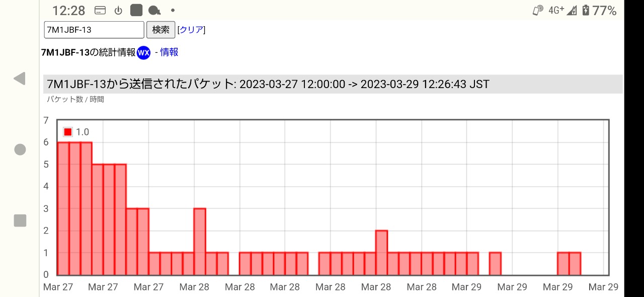Click the red 1.0 legend swatch

tap(68, 132)
